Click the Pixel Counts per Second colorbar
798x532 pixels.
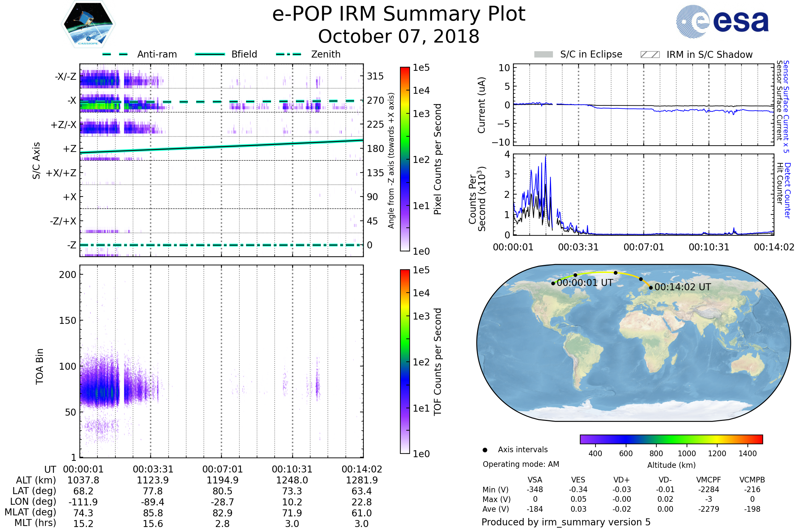click(405, 159)
